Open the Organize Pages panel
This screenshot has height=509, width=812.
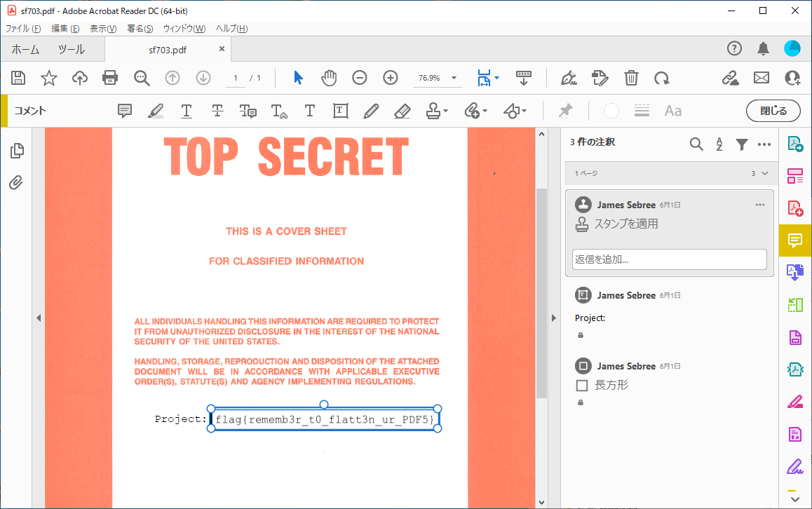(x=795, y=176)
